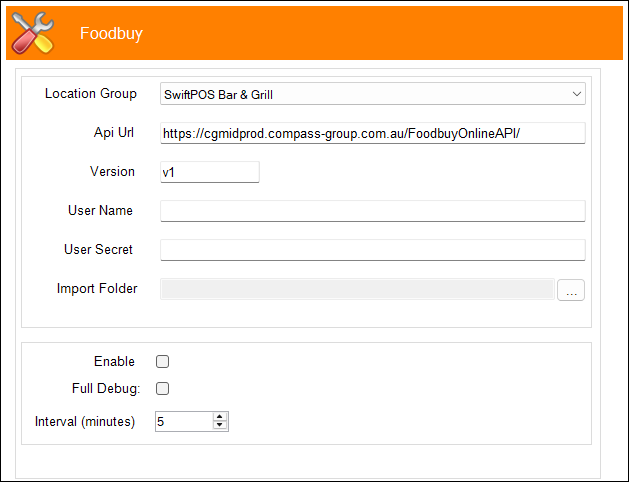
Task: Click the Enable label text
Action: point(114,361)
